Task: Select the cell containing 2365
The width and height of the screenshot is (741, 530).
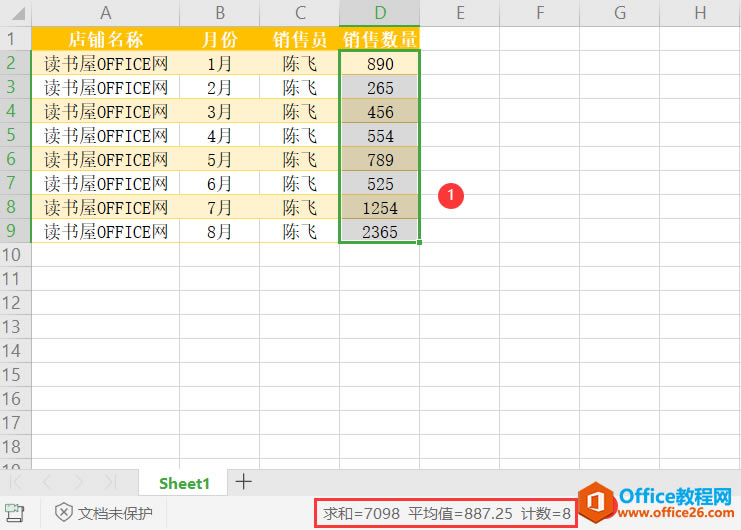Action: click(379, 231)
